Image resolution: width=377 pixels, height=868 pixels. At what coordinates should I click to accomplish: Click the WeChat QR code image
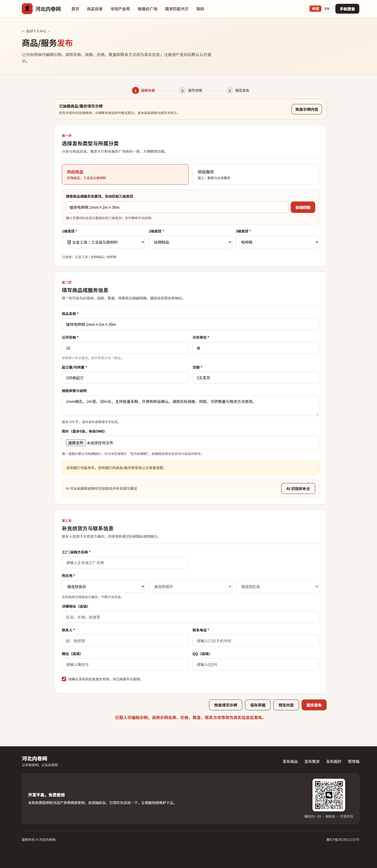point(329,794)
